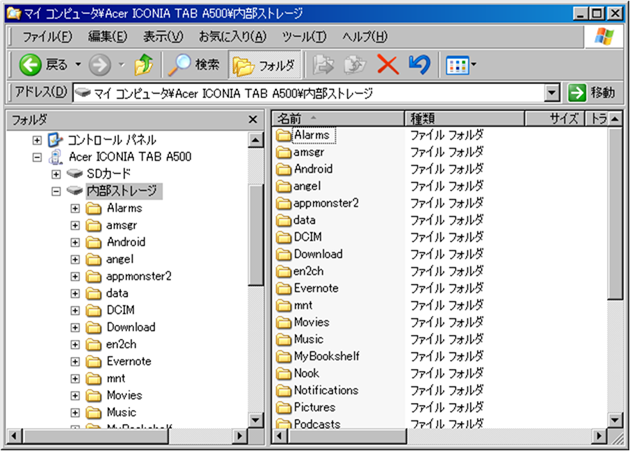This screenshot has width=630, height=451.
Task: Click the Move To folder toolbar icon
Action: 323,65
